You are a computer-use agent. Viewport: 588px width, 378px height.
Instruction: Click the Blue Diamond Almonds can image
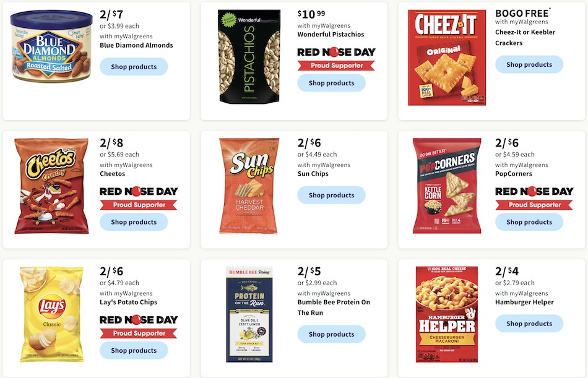[x=51, y=46]
